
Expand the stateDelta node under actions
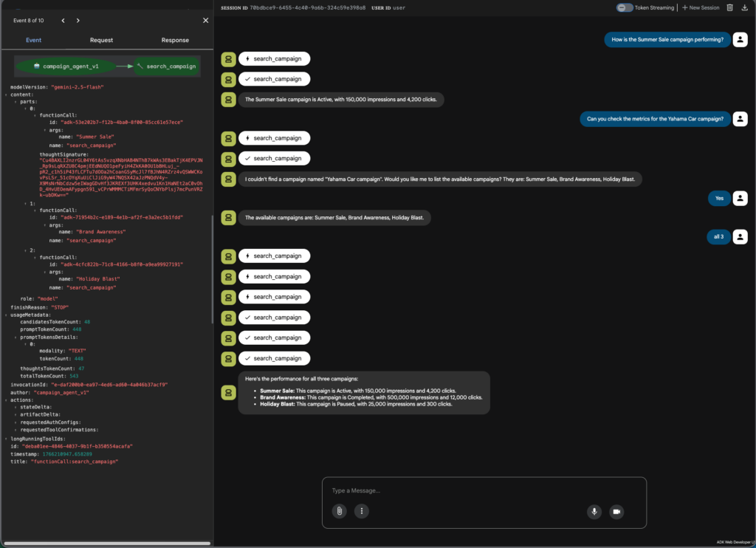coord(16,407)
